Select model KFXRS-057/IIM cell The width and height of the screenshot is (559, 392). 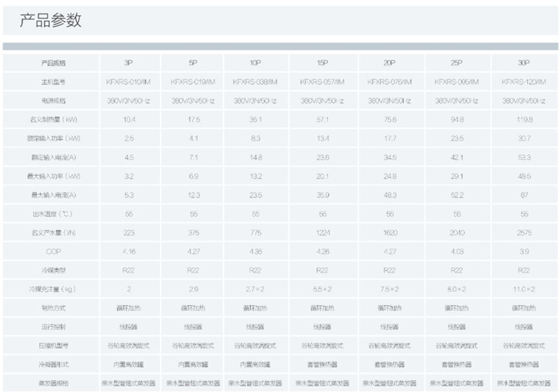pos(322,82)
